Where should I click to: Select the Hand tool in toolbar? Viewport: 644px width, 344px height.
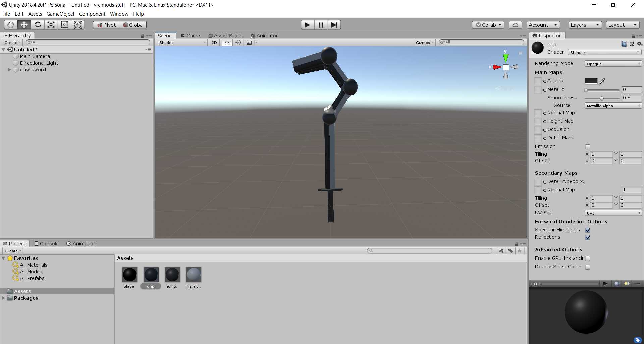(x=11, y=25)
